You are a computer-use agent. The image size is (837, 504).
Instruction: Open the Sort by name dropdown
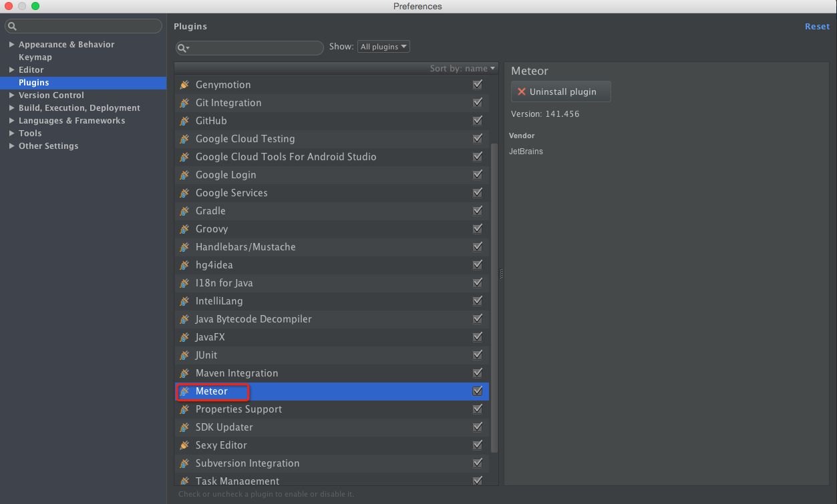[x=462, y=68]
